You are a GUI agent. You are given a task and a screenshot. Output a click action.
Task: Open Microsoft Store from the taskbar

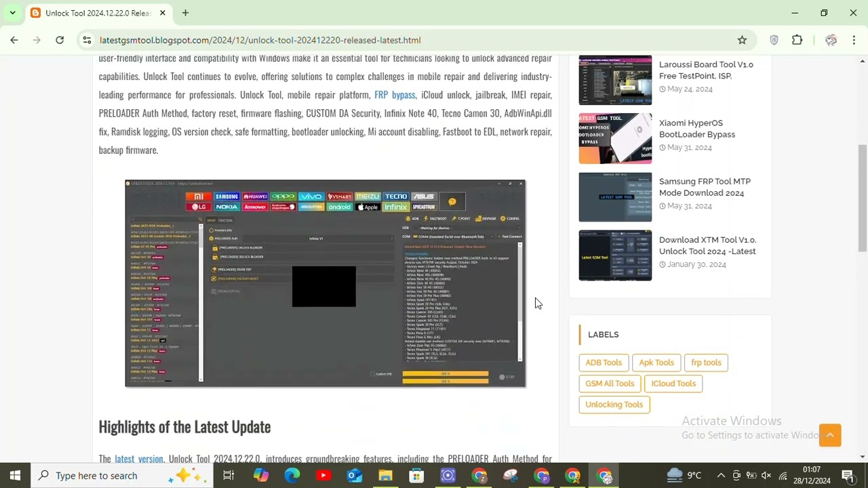click(x=417, y=475)
